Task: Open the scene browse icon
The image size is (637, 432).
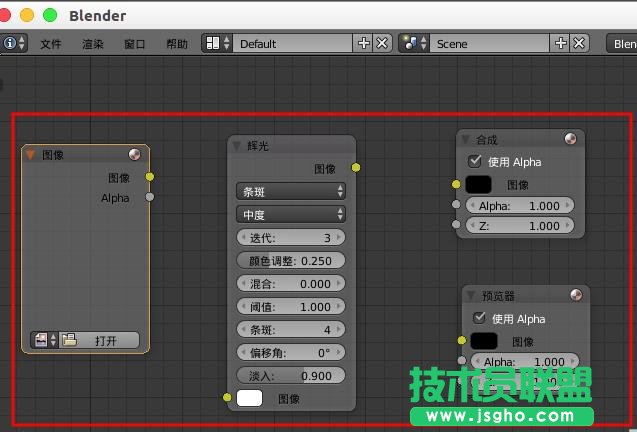Action: click(x=414, y=43)
